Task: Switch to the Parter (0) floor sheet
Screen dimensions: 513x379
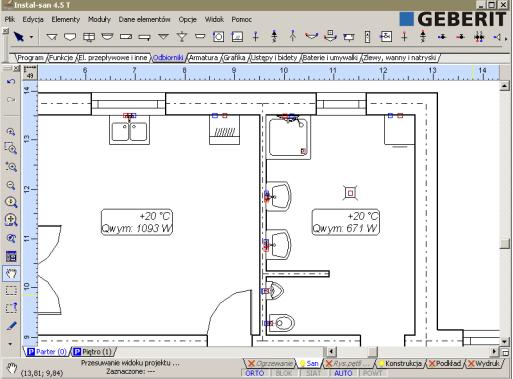Action: [x=47, y=352]
